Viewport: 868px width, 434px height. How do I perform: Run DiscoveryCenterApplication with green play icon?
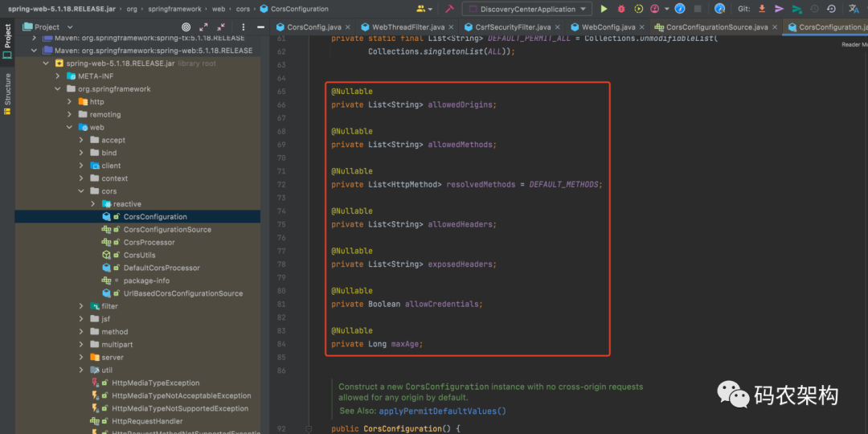tap(604, 9)
